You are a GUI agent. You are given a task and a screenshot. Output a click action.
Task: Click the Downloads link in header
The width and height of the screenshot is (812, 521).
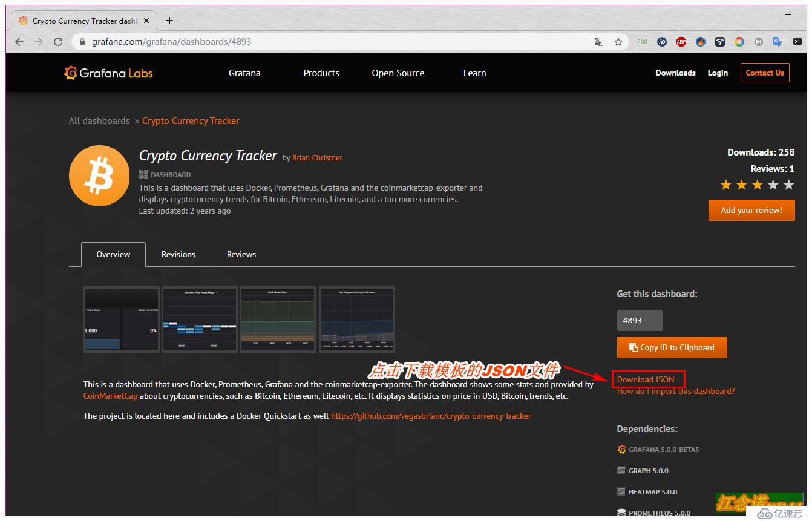point(675,73)
